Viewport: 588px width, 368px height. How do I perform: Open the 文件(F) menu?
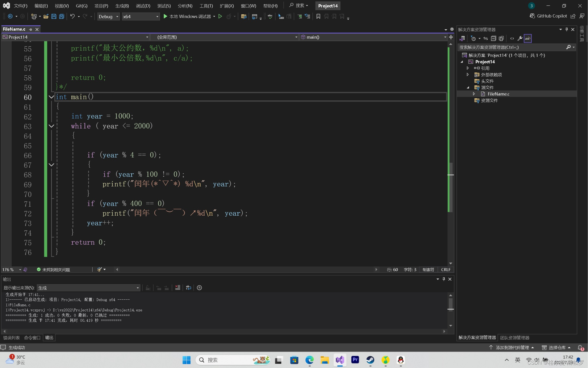tap(21, 6)
